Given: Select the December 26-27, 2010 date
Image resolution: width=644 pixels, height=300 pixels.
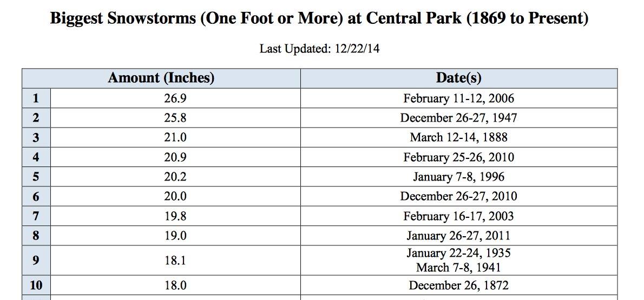Looking at the screenshot, I should [x=458, y=196].
